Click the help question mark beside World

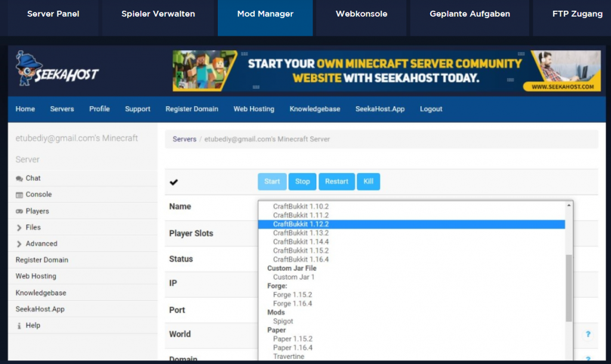click(588, 334)
